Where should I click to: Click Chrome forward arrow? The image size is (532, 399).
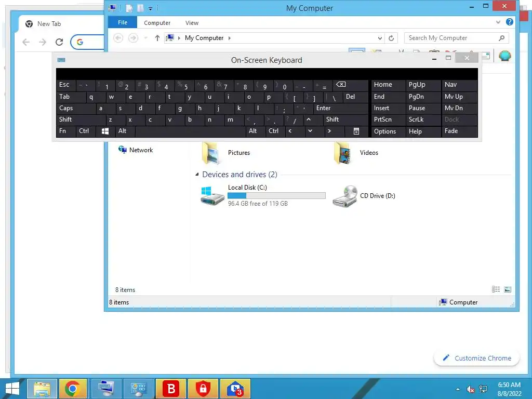tap(43, 42)
